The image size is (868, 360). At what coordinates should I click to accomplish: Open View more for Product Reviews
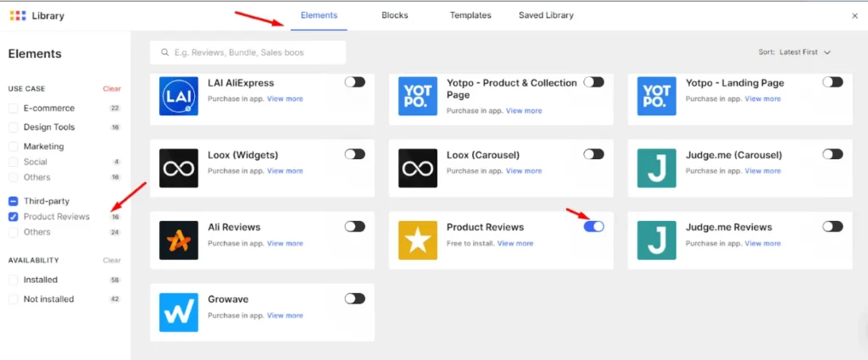tap(515, 243)
